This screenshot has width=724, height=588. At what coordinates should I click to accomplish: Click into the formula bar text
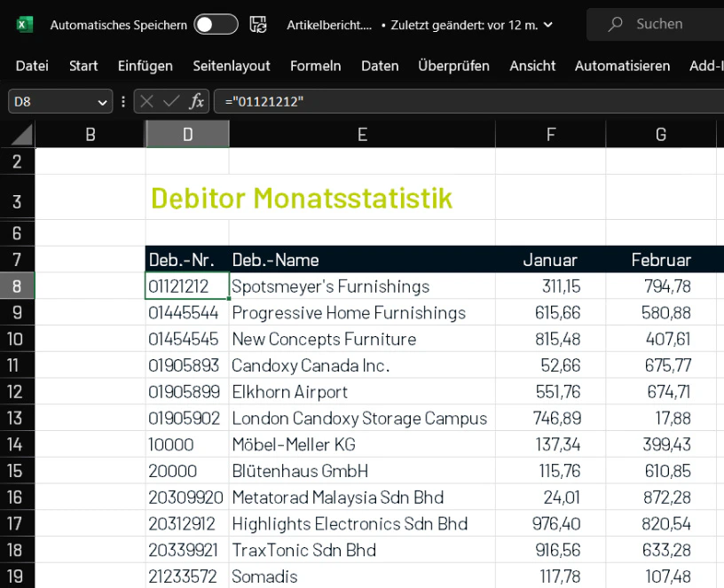468,101
